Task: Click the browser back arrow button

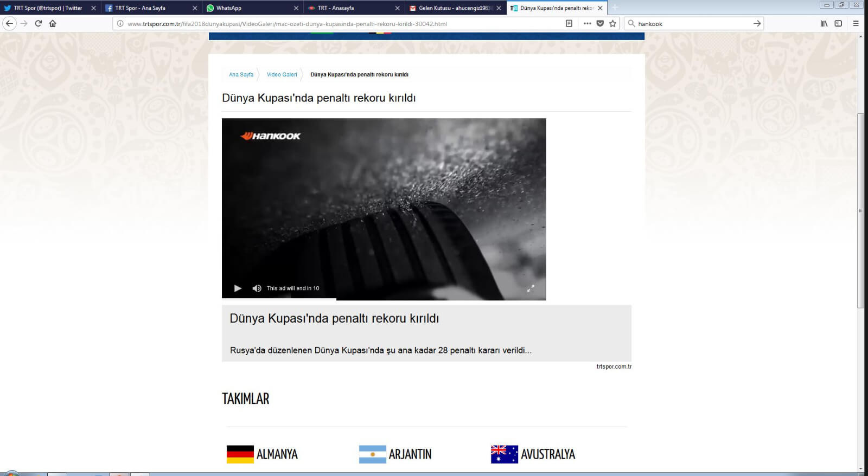Action: tap(9, 23)
